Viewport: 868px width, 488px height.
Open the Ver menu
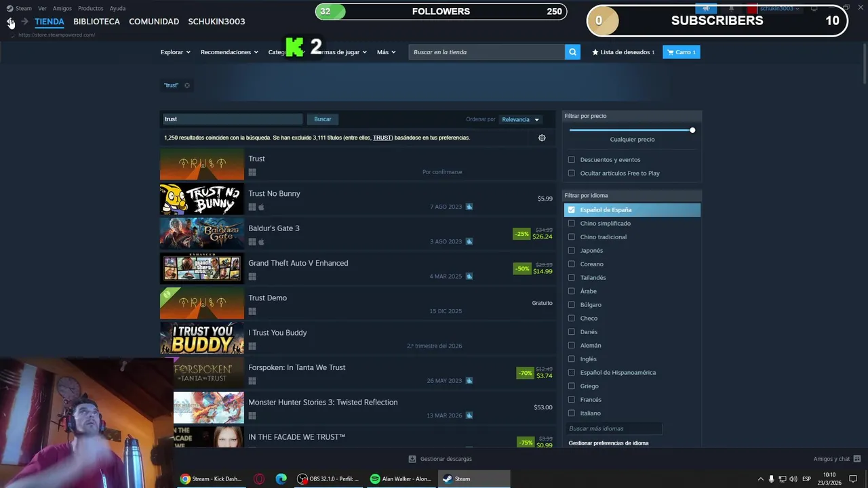(x=42, y=8)
